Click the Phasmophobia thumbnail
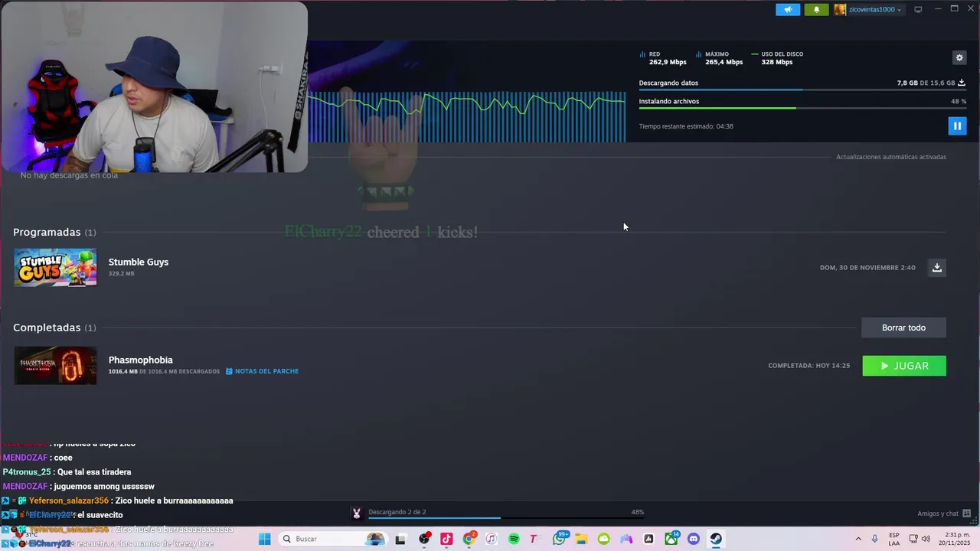Image resolution: width=980 pixels, height=551 pixels. point(55,365)
